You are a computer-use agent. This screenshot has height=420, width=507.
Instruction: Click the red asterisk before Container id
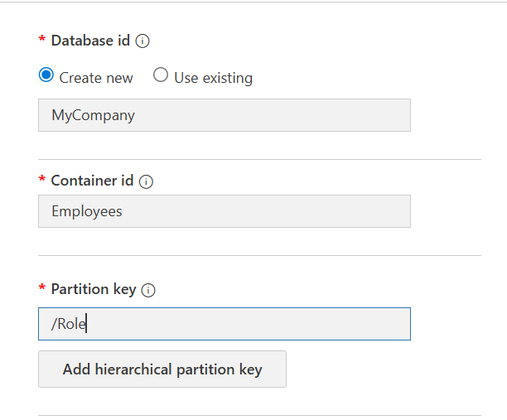pyautogui.click(x=41, y=179)
